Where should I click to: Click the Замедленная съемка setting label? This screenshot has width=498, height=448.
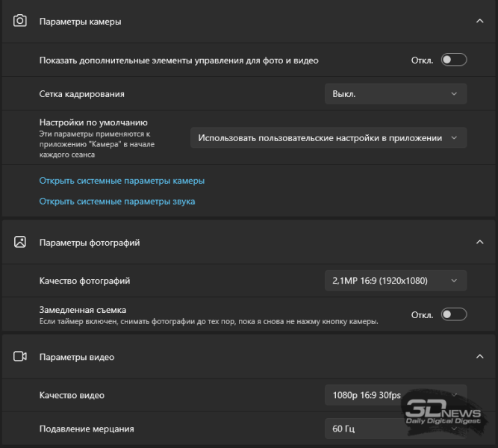pyautogui.click(x=83, y=309)
